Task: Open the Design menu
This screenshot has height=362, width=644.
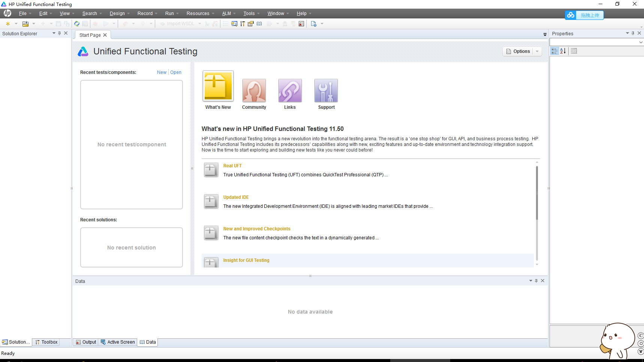Action: [117, 14]
